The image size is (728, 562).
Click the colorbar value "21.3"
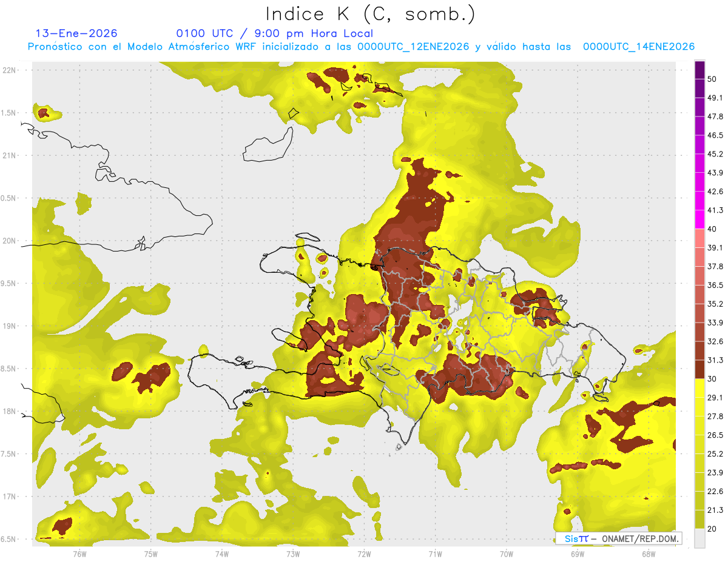715,510
